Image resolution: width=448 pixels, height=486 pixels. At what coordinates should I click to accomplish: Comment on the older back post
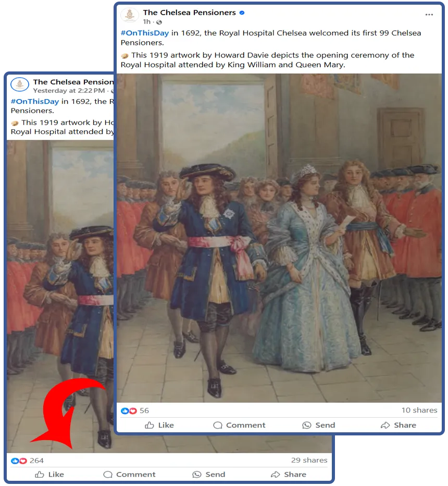(129, 475)
